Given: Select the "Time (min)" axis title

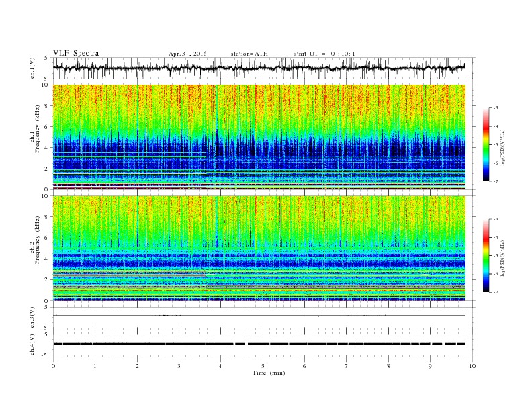Looking at the screenshot, I should coord(269,373).
